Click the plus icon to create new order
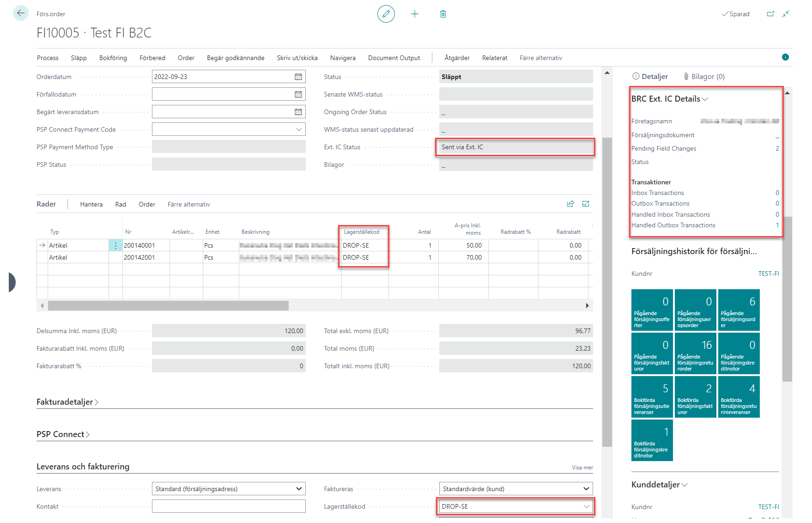 (414, 14)
